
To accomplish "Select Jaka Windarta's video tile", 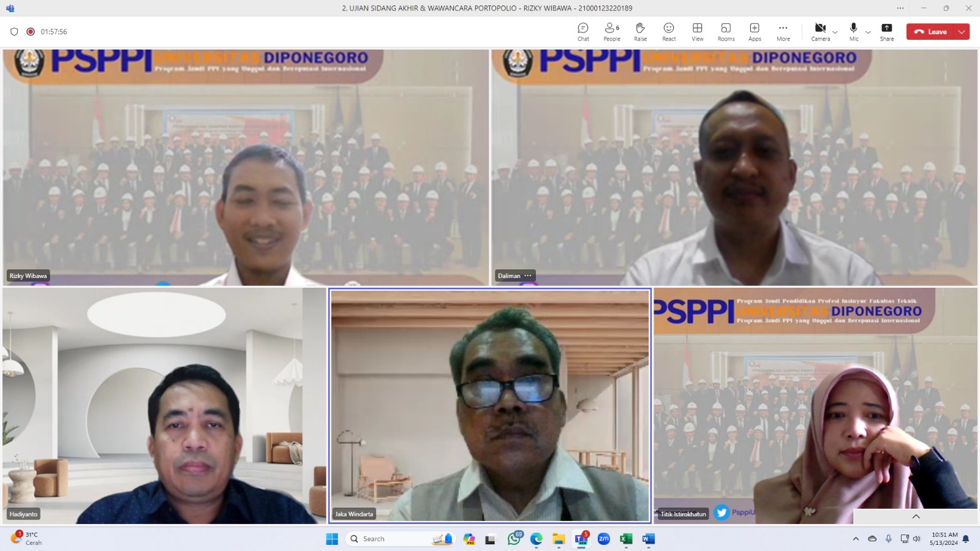I will coord(489,405).
